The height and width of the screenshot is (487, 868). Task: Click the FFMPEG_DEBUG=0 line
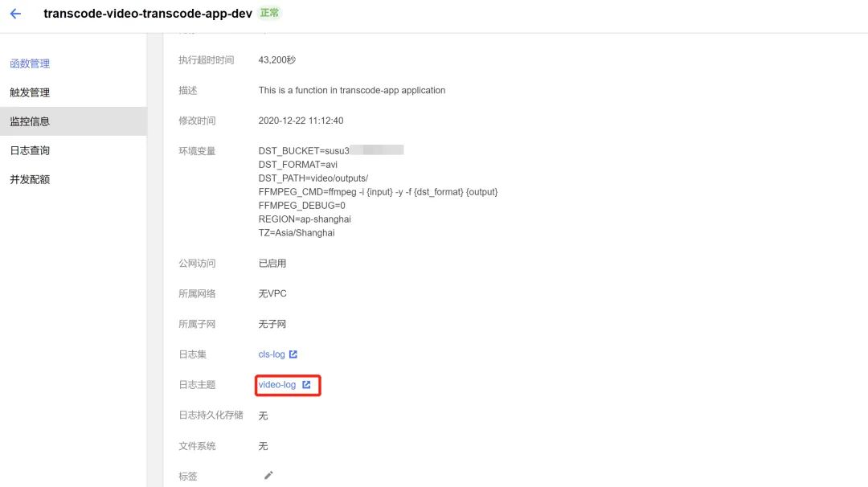pos(301,205)
